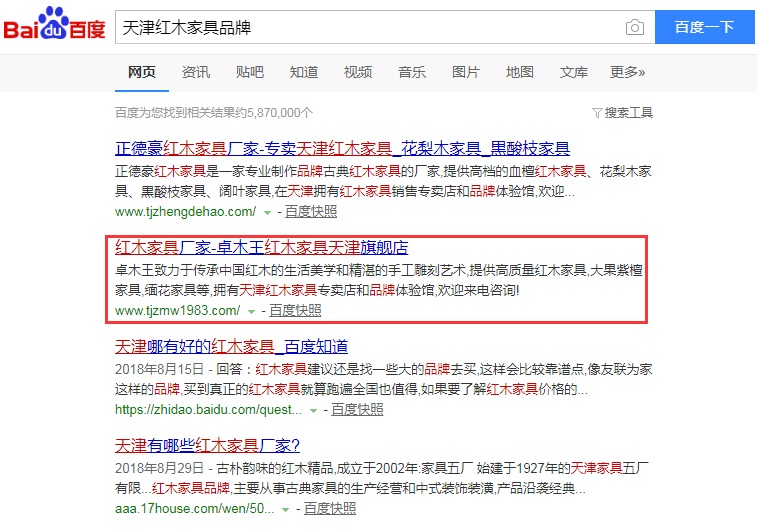The width and height of the screenshot is (757, 529).
Task: Switch to the 视频 tab
Action: pyautogui.click(x=358, y=72)
